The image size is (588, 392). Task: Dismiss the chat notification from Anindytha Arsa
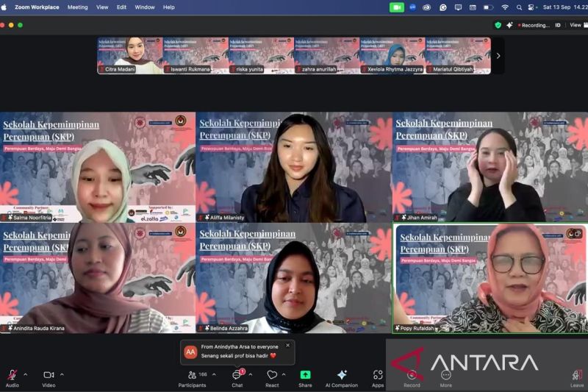[x=287, y=345]
